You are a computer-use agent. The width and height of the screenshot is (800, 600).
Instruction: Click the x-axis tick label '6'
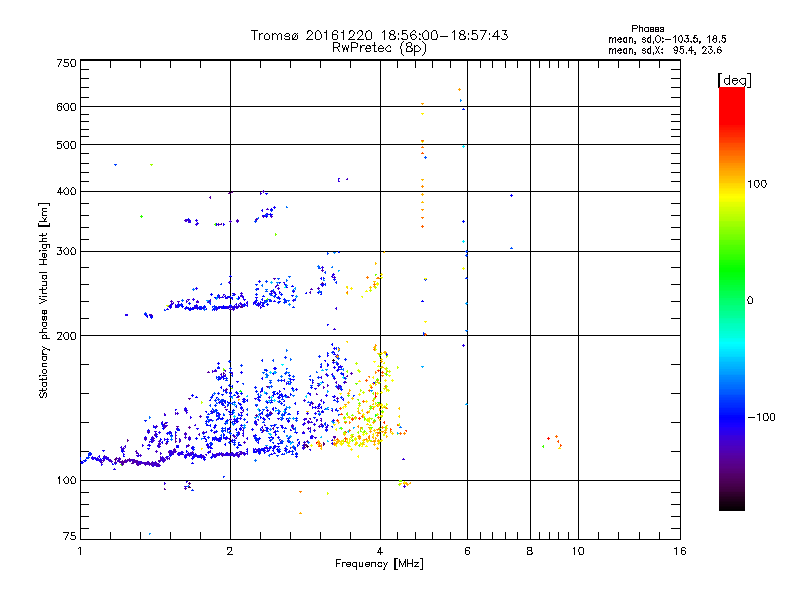(467, 551)
